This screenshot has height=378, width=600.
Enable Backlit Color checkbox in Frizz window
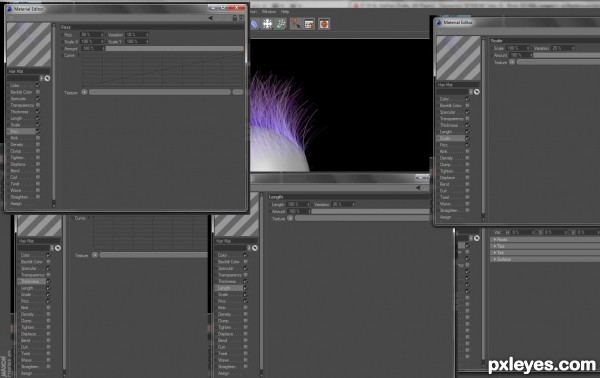tap(38, 92)
